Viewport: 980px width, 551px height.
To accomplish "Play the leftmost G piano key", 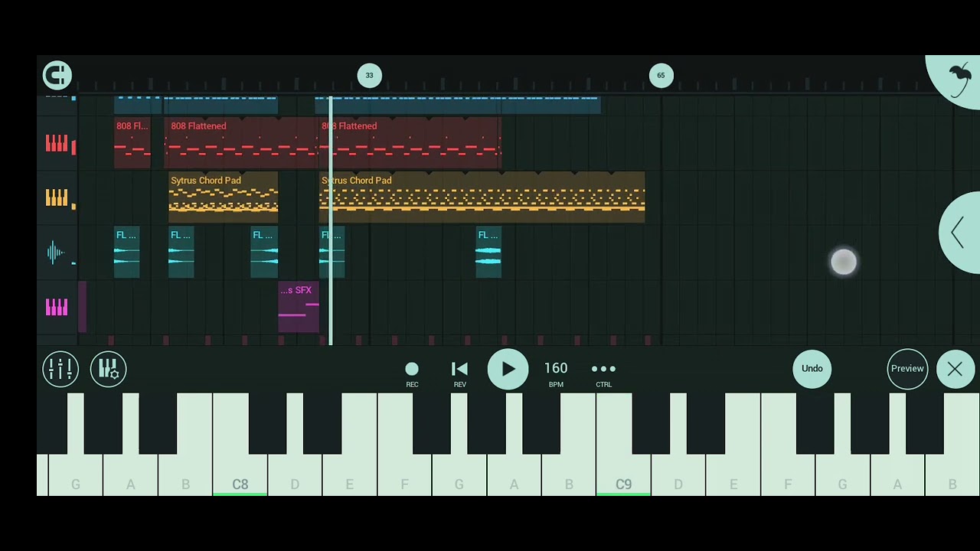I will click(76, 474).
